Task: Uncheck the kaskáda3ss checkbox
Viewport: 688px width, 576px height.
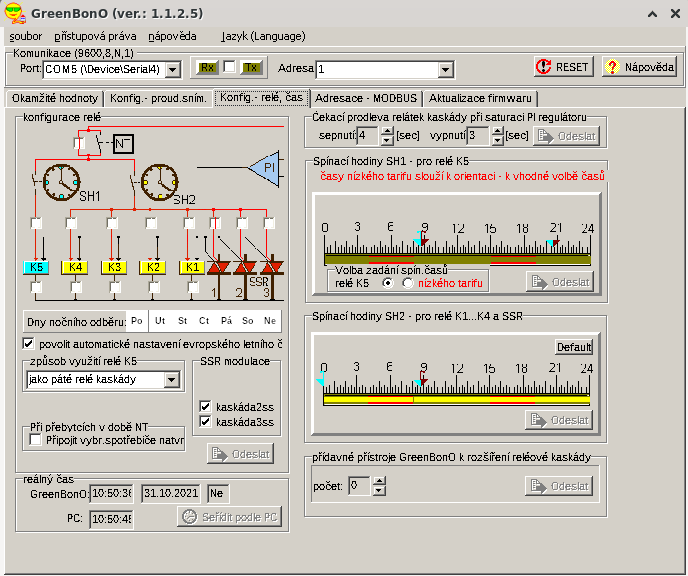Action: coord(205,422)
